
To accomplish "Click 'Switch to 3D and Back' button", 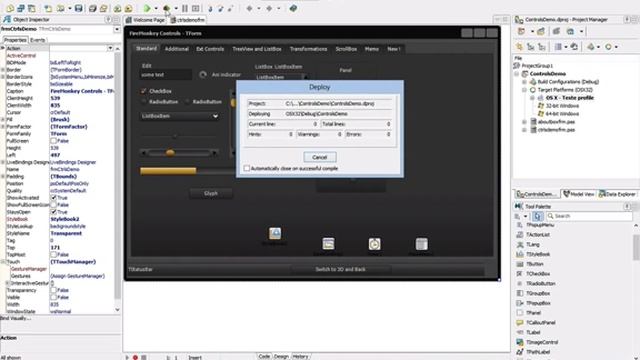I will pyautogui.click(x=340, y=269).
